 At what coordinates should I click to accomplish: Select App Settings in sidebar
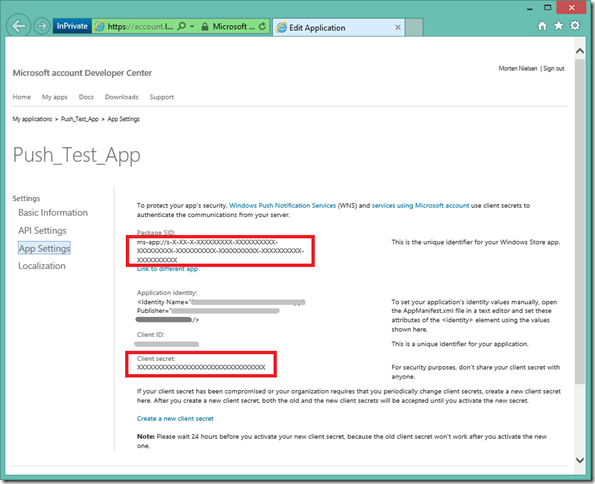tap(44, 248)
